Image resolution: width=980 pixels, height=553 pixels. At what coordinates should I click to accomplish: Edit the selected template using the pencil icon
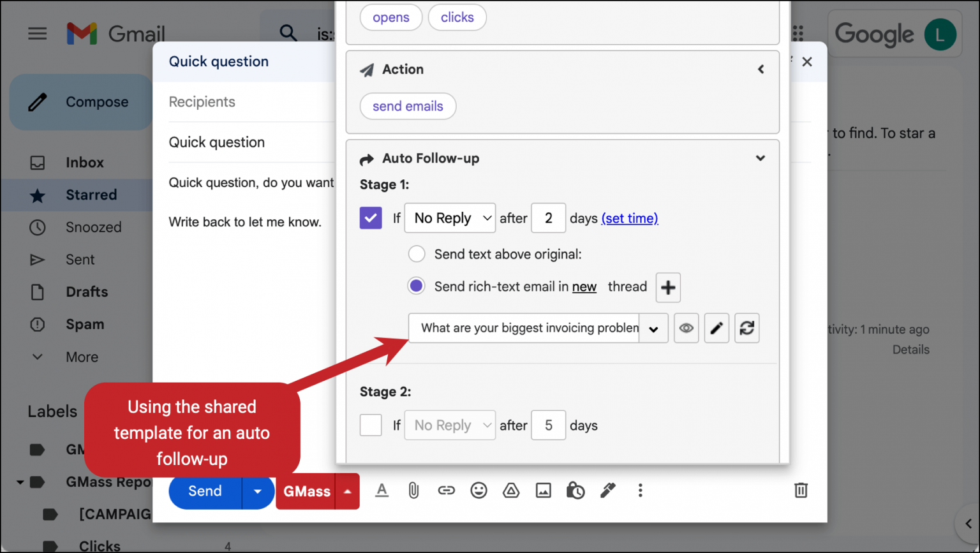pyautogui.click(x=716, y=328)
